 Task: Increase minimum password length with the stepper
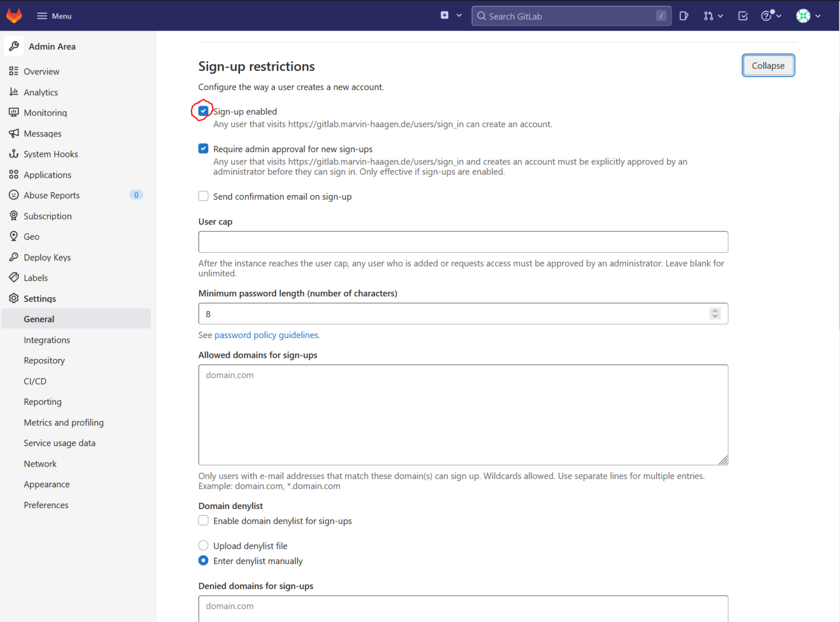(x=715, y=311)
